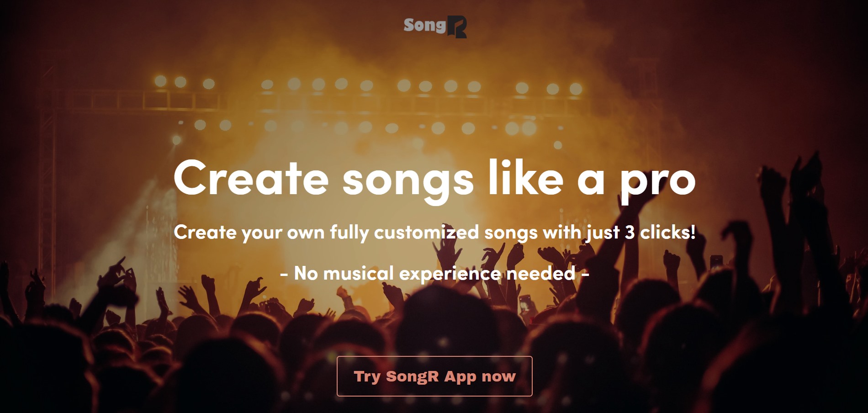The width and height of the screenshot is (868, 413).
Task: Click the word "Try" on the button
Action: pos(367,377)
